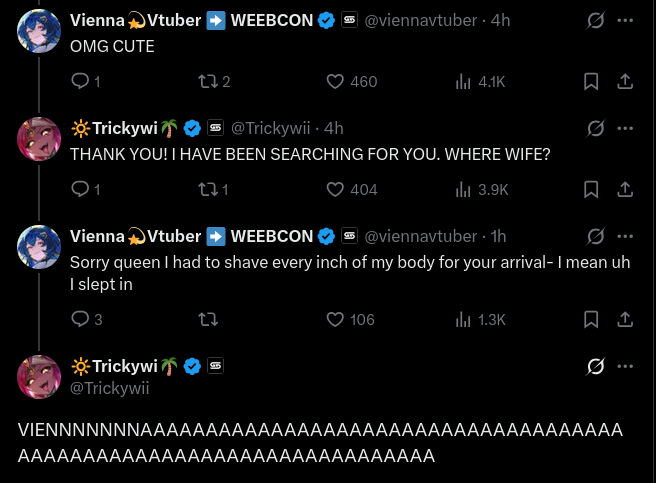Like the "OMG CUTE" tweet

(337, 82)
